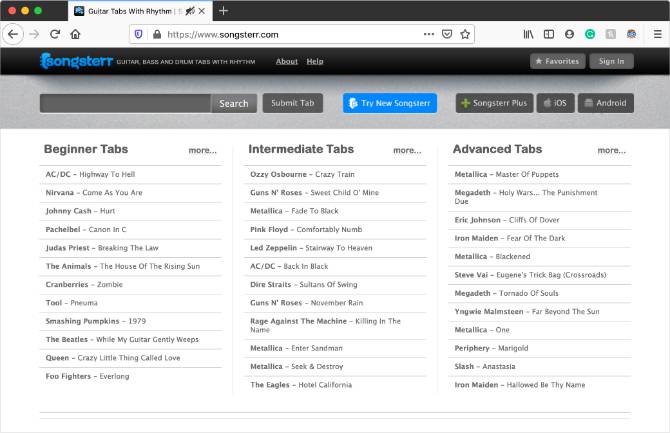Screen dimensions: 670x433
Task: Open the Firefox hamburger menu
Action: pos(654,34)
